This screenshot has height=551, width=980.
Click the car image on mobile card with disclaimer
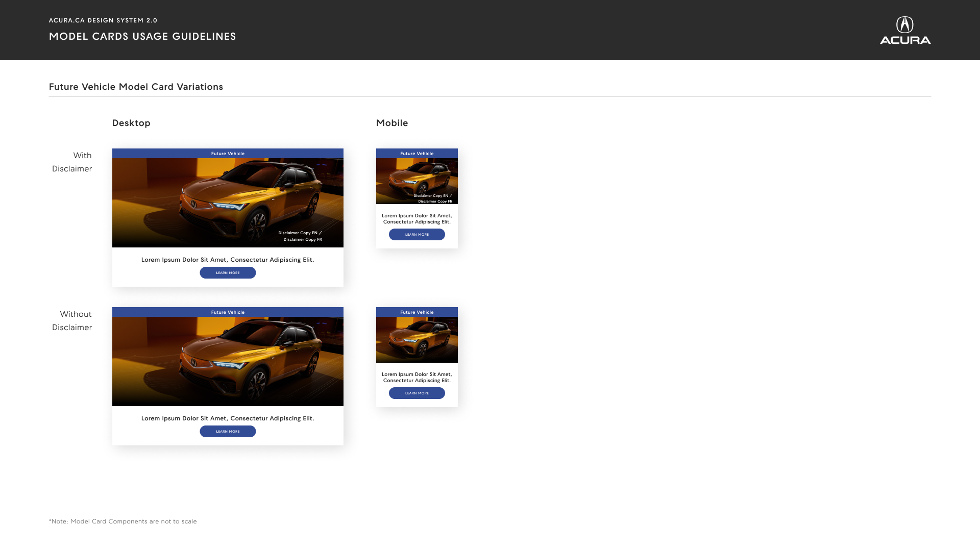tap(417, 181)
